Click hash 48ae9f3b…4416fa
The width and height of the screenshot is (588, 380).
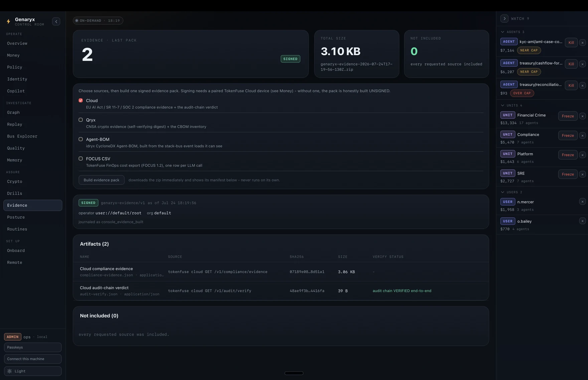307,291
